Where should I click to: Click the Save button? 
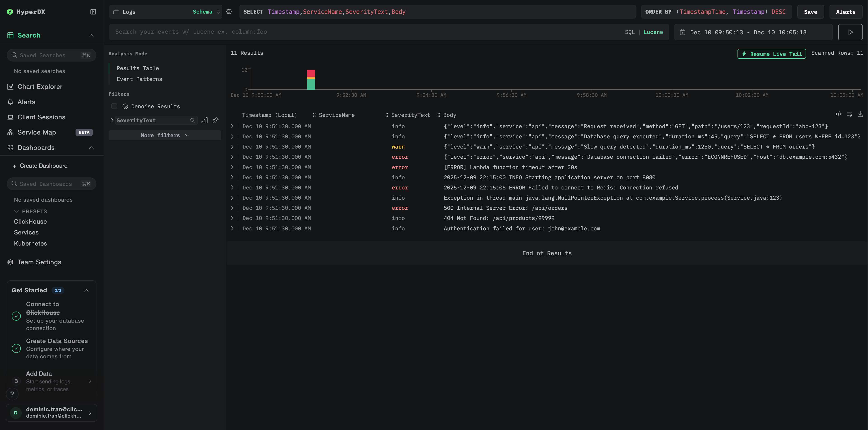(x=810, y=12)
